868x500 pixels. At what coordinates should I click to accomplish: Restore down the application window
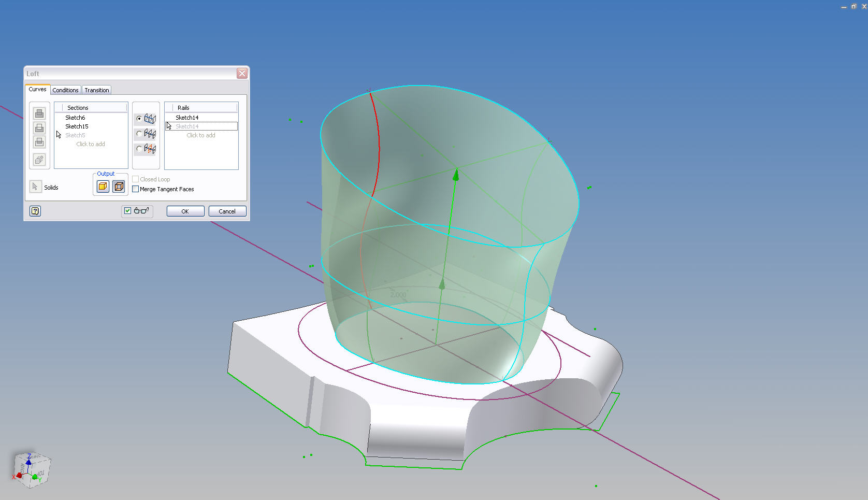tap(853, 7)
